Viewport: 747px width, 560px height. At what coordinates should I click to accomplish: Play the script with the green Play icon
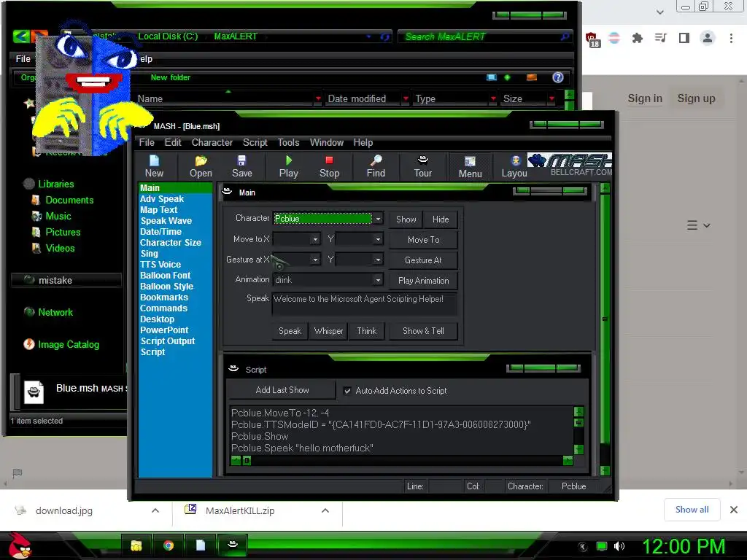288,166
